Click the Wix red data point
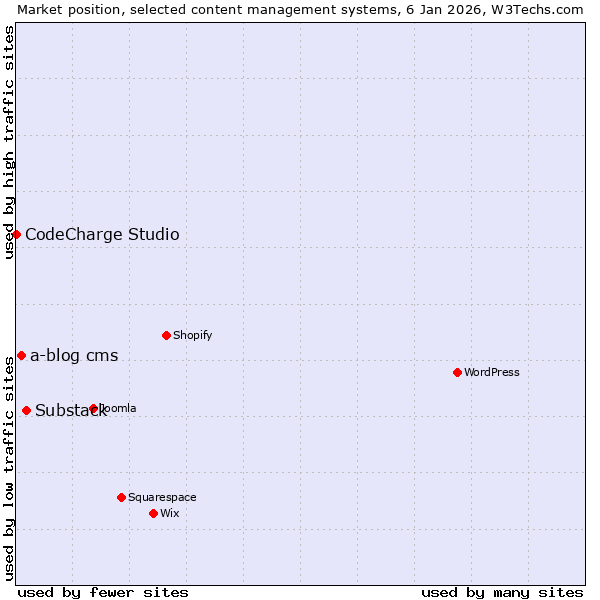Viewport: 600px width, 600px height. (x=153, y=514)
